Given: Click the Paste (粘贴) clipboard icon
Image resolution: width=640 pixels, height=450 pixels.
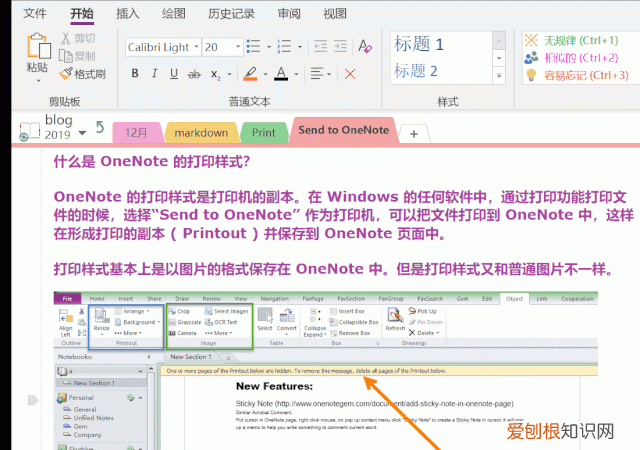Looking at the screenshot, I should [x=38, y=45].
